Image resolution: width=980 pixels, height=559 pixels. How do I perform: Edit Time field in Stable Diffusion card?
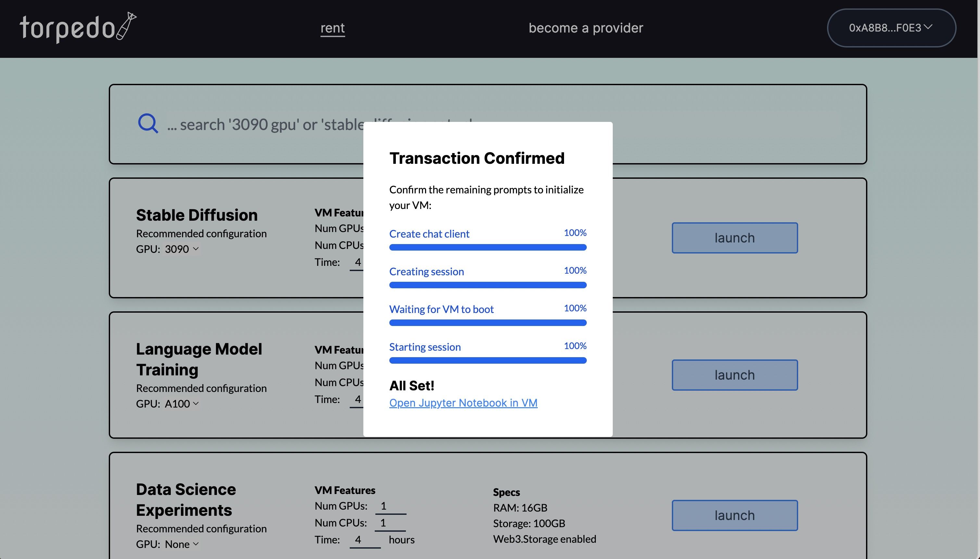(x=357, y=262)
